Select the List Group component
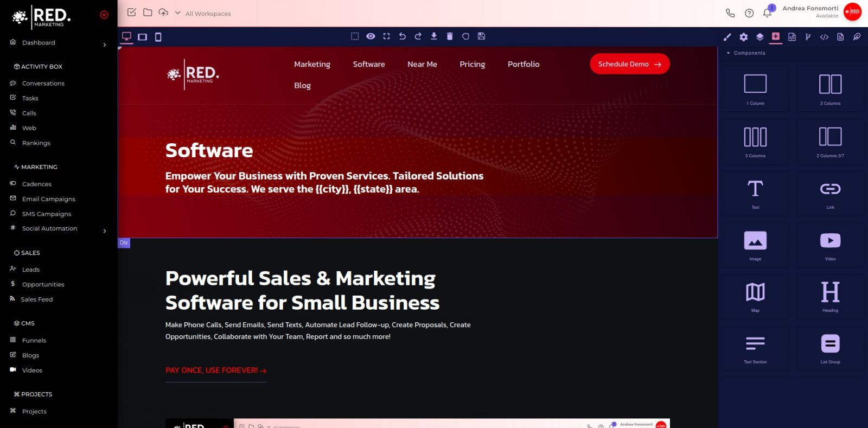Screen dimensions: 868x428 830,348
